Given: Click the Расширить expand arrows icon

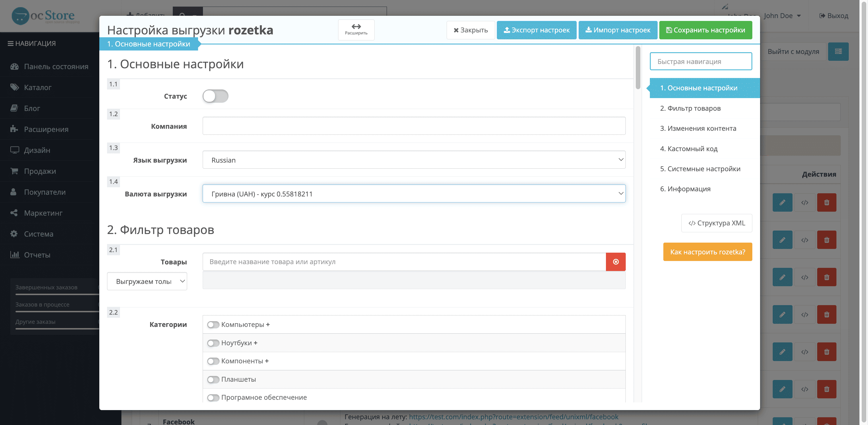Looking at the screenshot, I should click(356, 26).
